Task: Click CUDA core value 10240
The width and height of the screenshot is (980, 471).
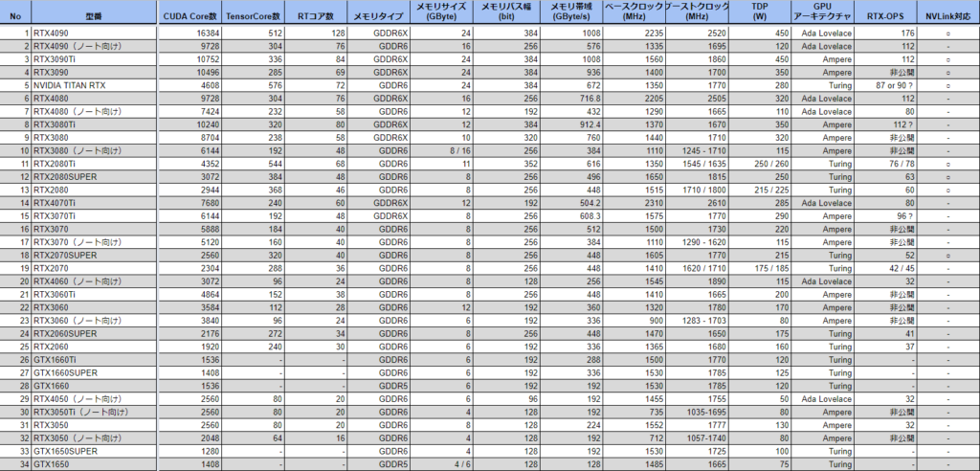Action: point(190,124)
